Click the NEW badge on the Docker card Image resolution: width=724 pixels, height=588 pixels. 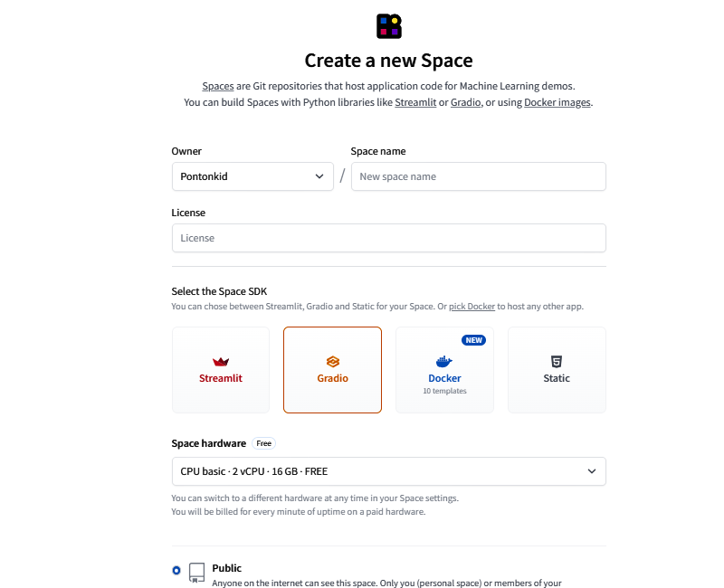[x=474, y=340]
